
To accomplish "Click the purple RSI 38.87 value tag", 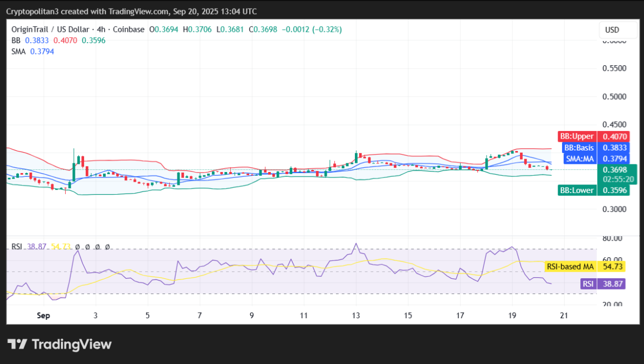I will (603, 284).
